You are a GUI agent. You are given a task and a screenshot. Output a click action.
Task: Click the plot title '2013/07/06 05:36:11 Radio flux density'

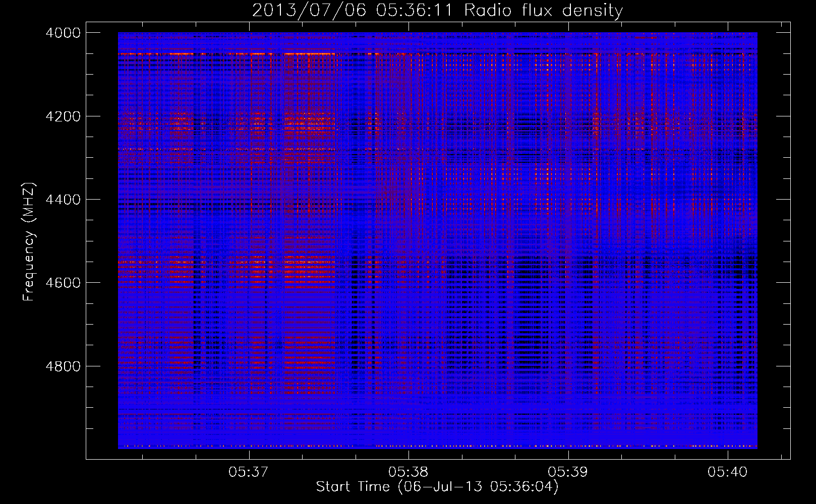pyautogui.click(x=437, y=10)
